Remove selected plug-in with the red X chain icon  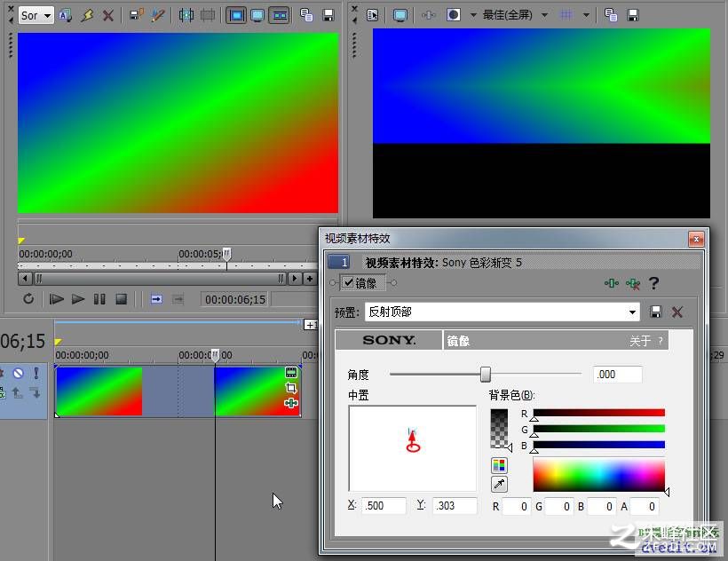coord(632,283)
